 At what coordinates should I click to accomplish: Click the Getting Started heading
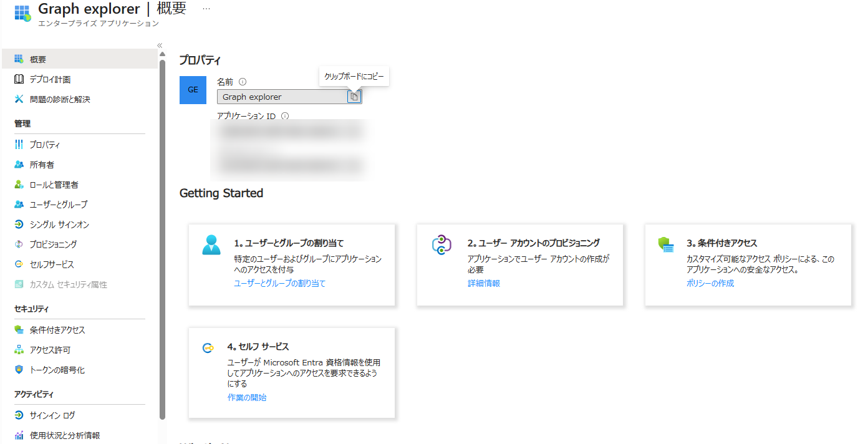click(221, 193)
